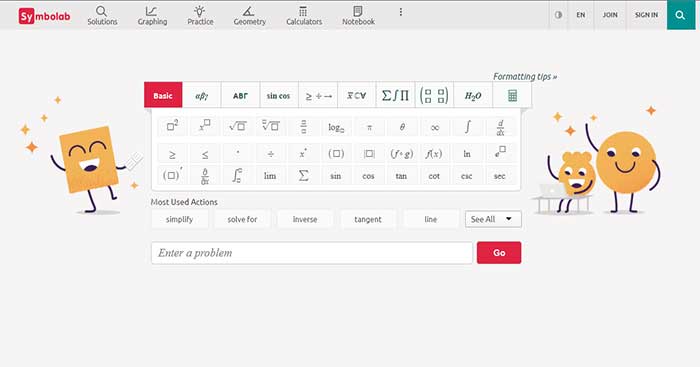Focus the Enter a problem field
This screenshot has width=700, height=367.
click(x=312, y=253)
